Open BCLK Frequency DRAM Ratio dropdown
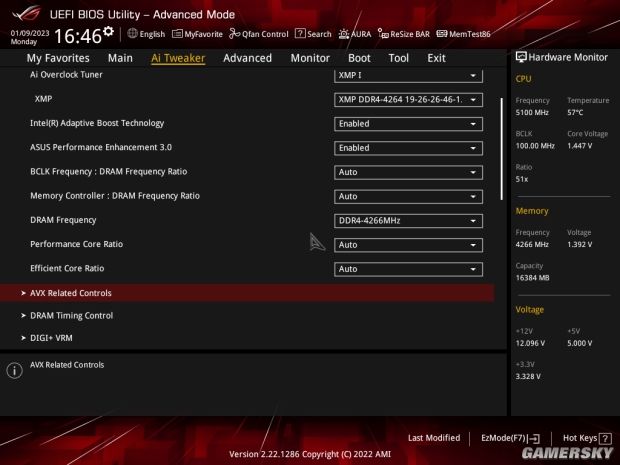Image resolution: width=620 pixels, height=465 pixels. 408,172
